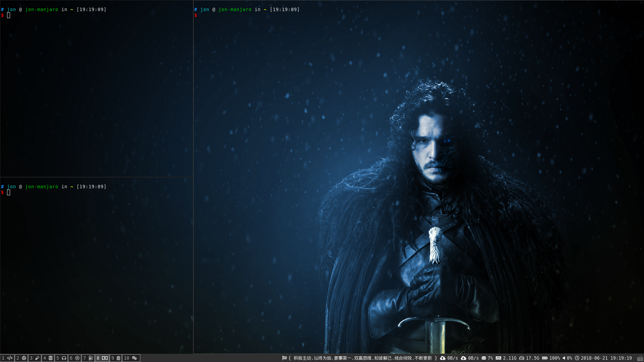Open the keyboard tray icon in the bar's corner

click(x=640, y=358)
